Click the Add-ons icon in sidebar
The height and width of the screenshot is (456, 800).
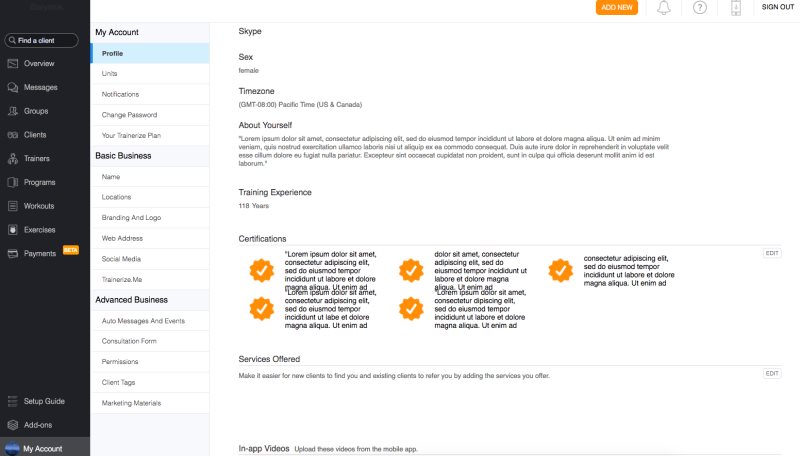[13, 425]
